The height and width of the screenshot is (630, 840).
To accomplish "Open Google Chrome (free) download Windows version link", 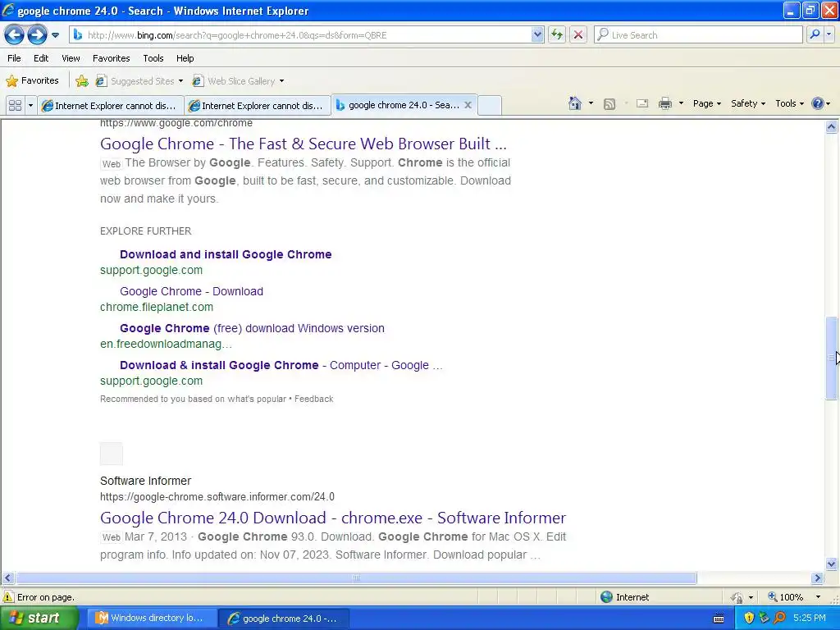I will click(x=252, y=328).
